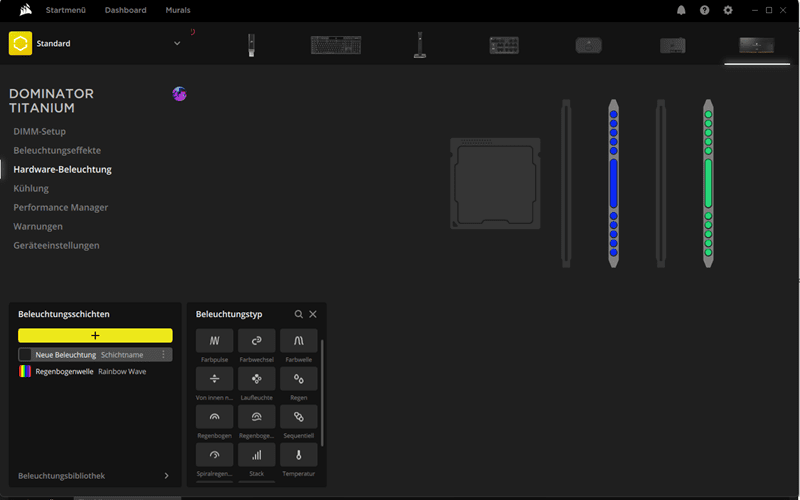The height and width of the screenshot is (500, 800).
Task: Select the USB dongle device thumbnail
Action: (x=251, y=45)
